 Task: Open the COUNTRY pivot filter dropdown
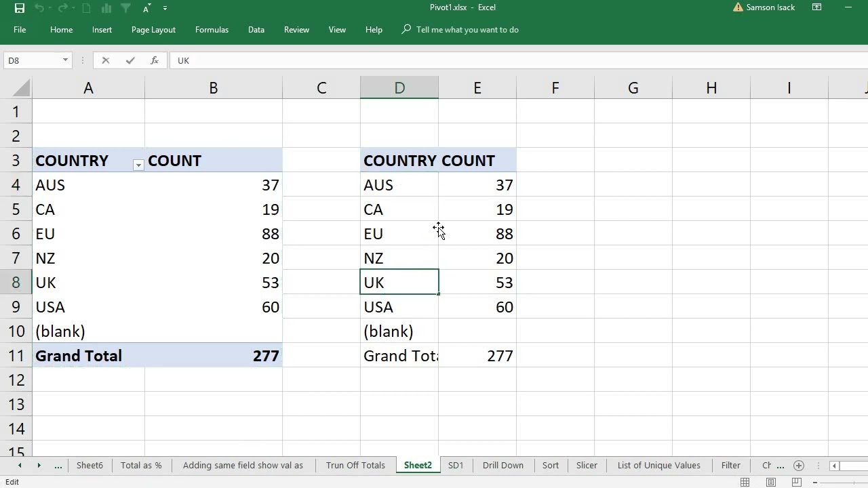click(138, 165)
